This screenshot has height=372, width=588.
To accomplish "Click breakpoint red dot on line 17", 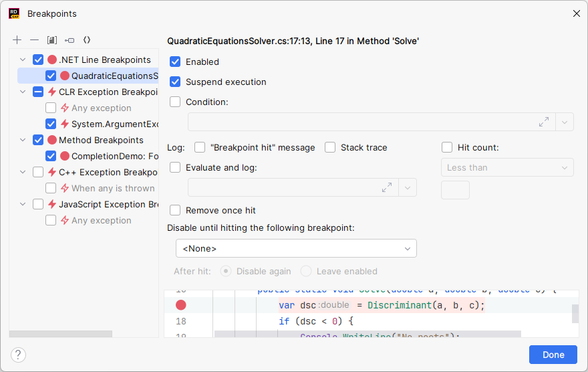I will [x=180, y=305].
